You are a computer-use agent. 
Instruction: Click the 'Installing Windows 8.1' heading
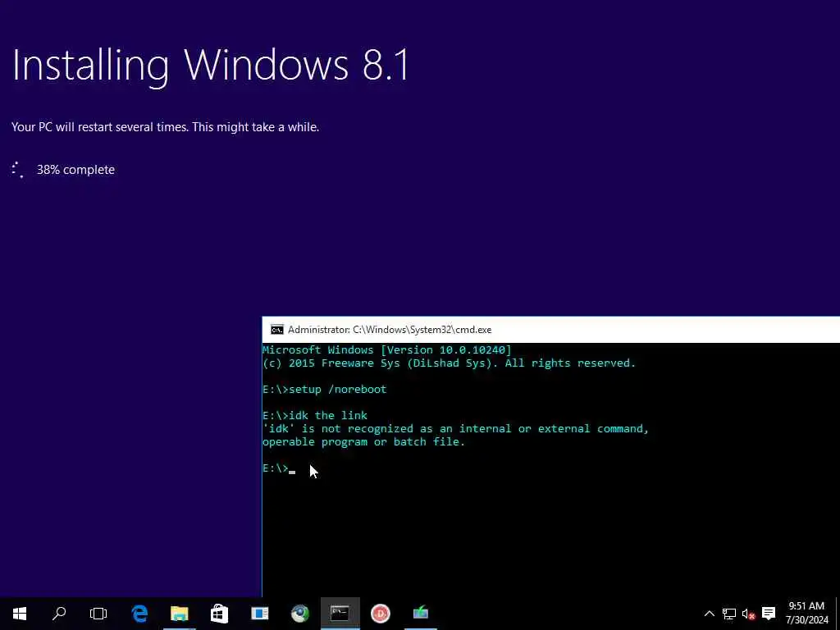pos(211,66)
